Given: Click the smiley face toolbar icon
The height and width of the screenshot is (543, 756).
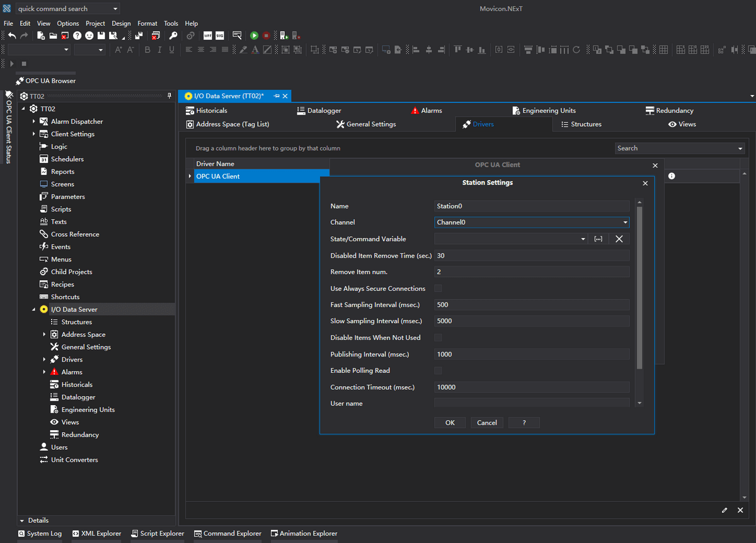Looking at the screenshot, I should pyautogui.click(x=89, y=36).
